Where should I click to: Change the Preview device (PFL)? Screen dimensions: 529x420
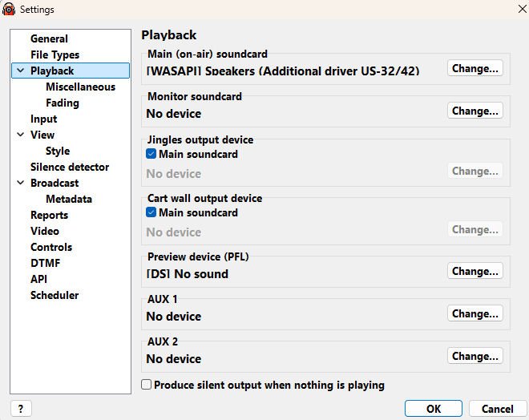coord(475,271)
